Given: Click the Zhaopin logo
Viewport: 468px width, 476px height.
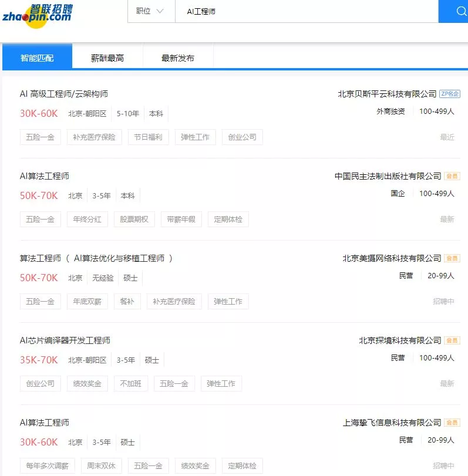Looking at the screenshot, I should tap(36, 12).
